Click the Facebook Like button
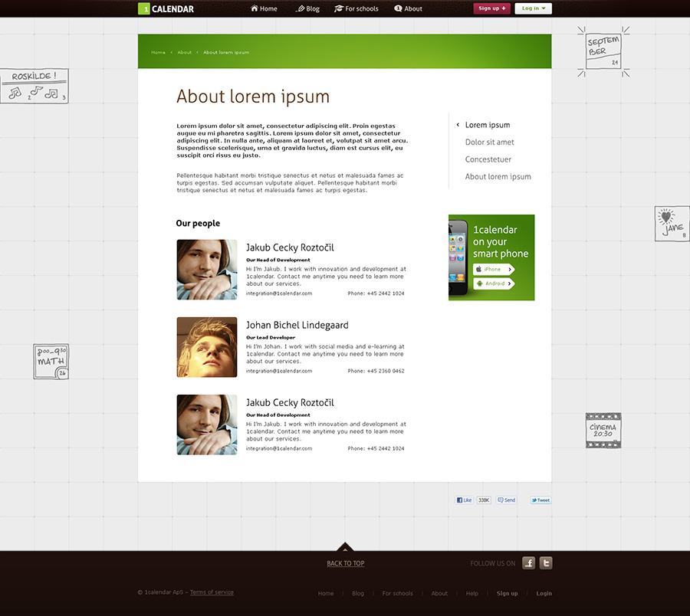The width and height of the screenshot is (690, 616). 465,500
